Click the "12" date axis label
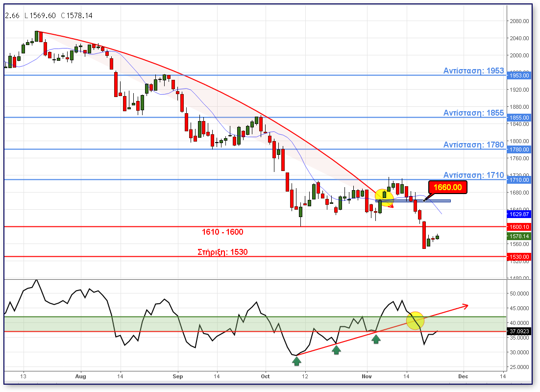Screen dimensions: 540x392 [x=305, y=376]
